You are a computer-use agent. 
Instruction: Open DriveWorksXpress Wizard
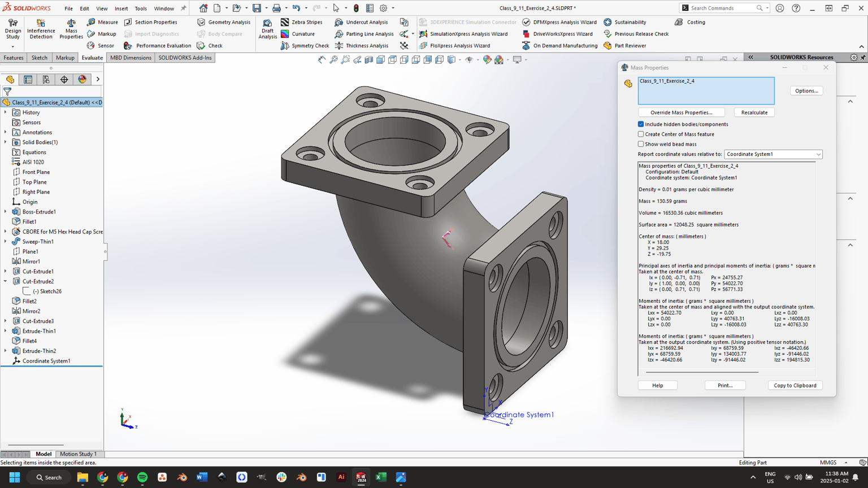coord(558,34)
